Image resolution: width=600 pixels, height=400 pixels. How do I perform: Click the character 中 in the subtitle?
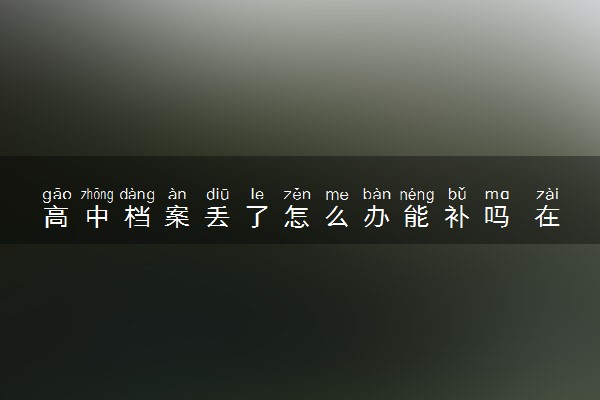coord(97,217)
